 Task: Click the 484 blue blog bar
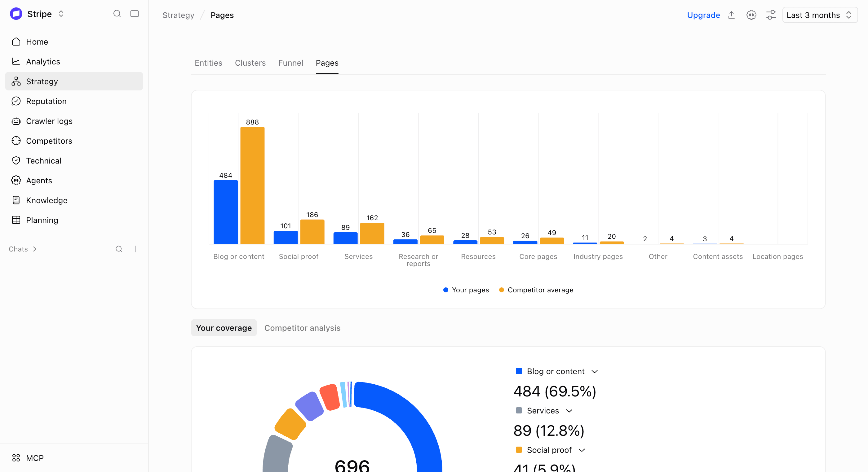pos(226,212)
